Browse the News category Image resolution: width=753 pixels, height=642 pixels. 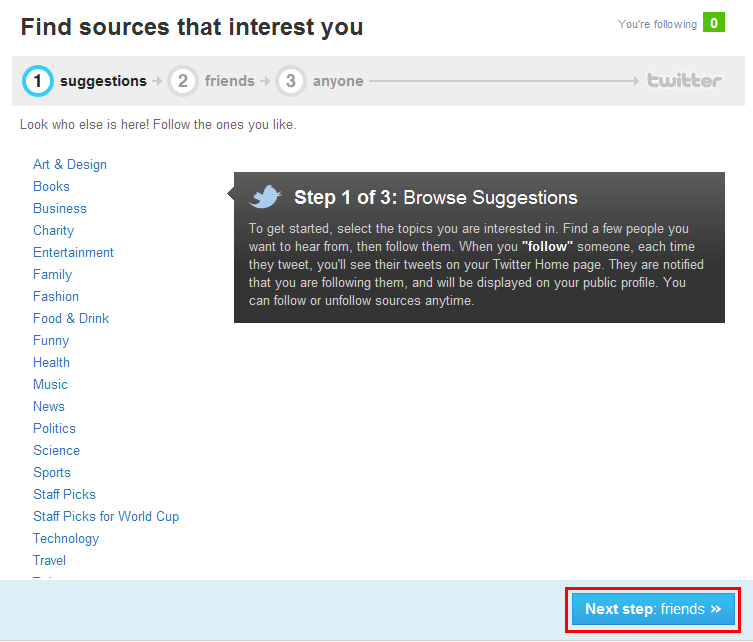pyautogui.click(x=49, y=406)
